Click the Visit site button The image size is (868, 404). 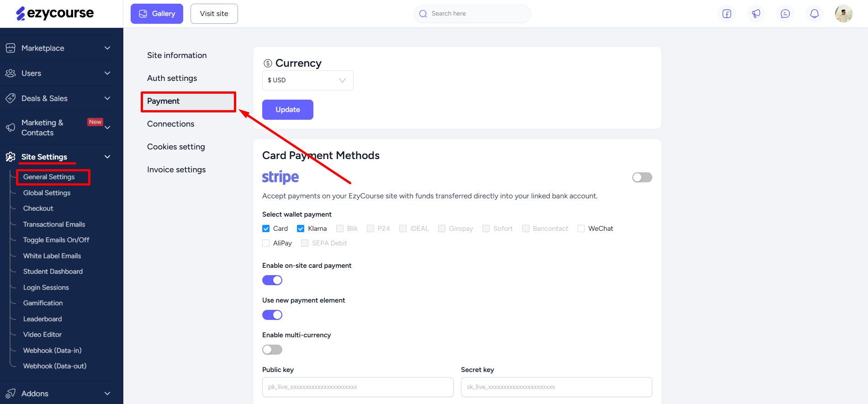214,14
